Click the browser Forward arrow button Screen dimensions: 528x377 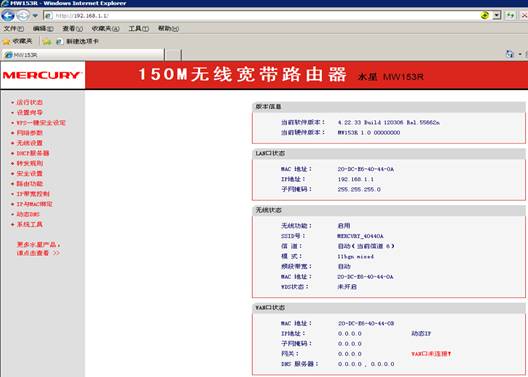[23, 15]
